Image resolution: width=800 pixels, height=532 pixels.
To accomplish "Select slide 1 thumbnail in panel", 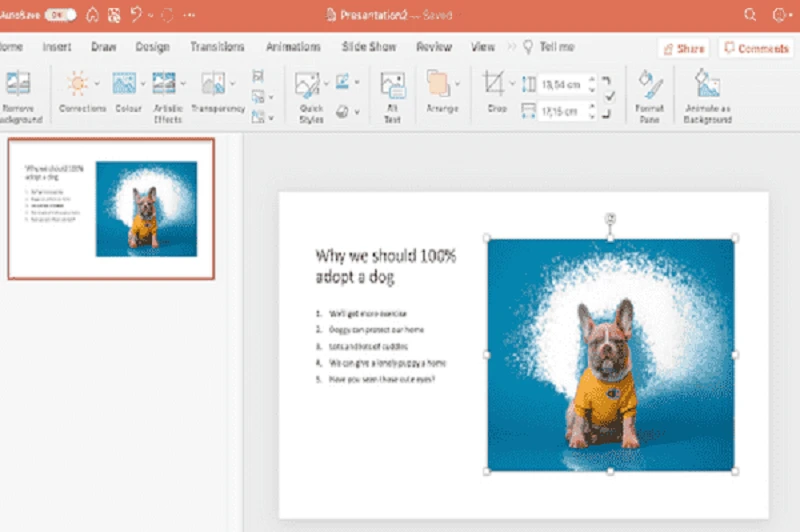I will tap(111, 209).
